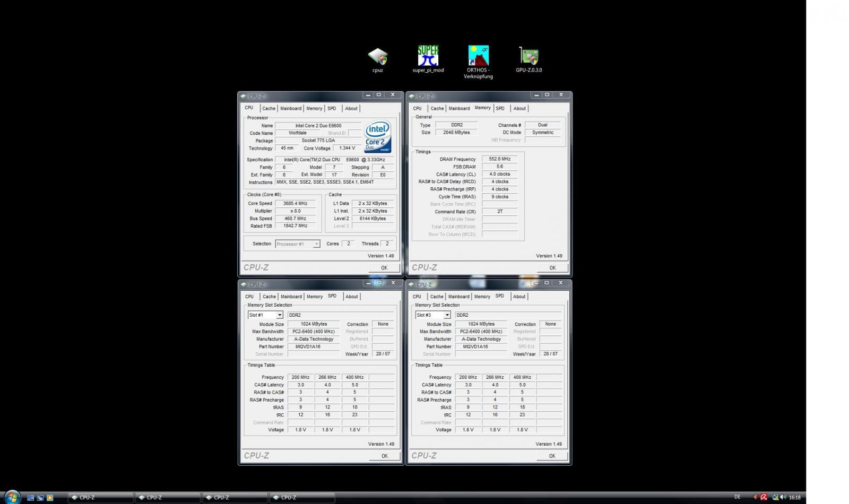Click the Intel Core 2 Duo logo
This screenshot has height=504, width=849.
[x=378, y=137]
